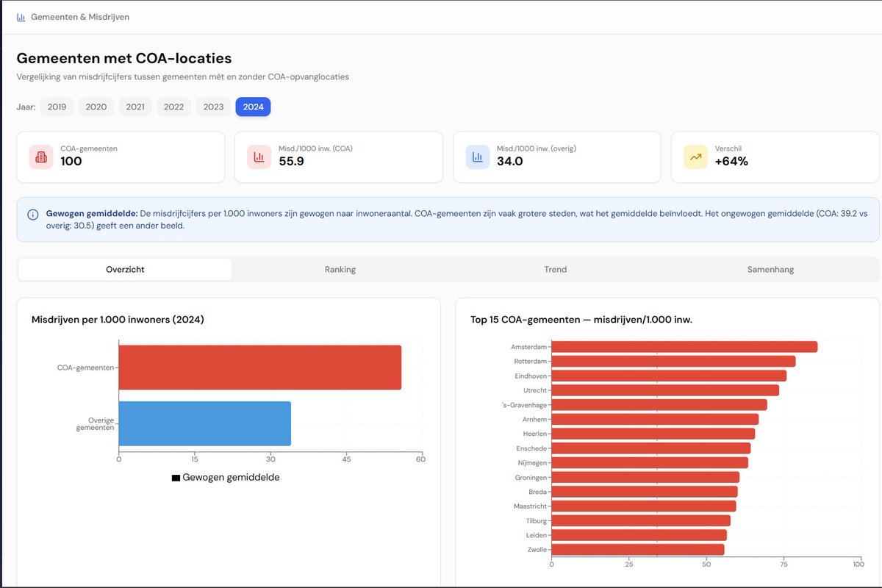This screenshot has height=588, width=882.
Task: Open the Trend tab
Action: [x=556, y=270]
